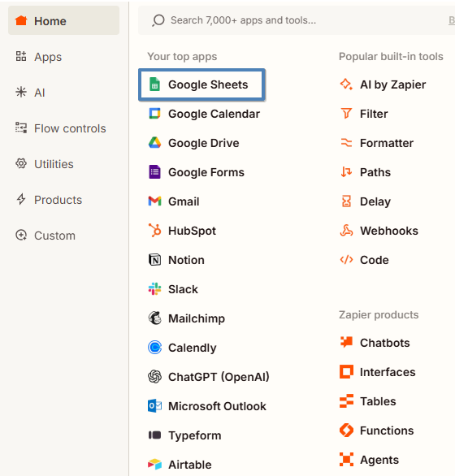This screenshot has width=455, height=476.
Task: Click the Google Sheets app icon
Action: [x=154, y=84]
